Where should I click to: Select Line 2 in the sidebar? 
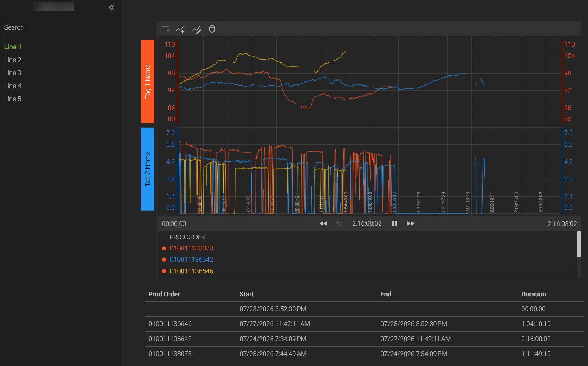13,60
